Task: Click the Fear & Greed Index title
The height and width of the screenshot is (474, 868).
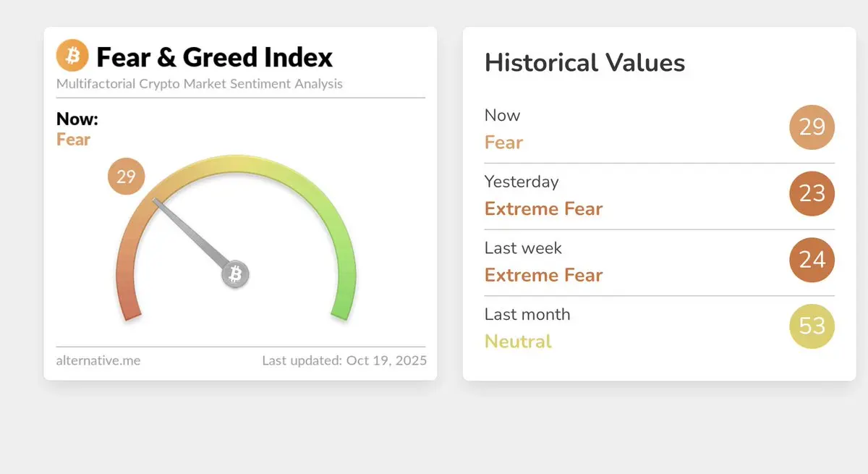Action: (x=215, y=56)
